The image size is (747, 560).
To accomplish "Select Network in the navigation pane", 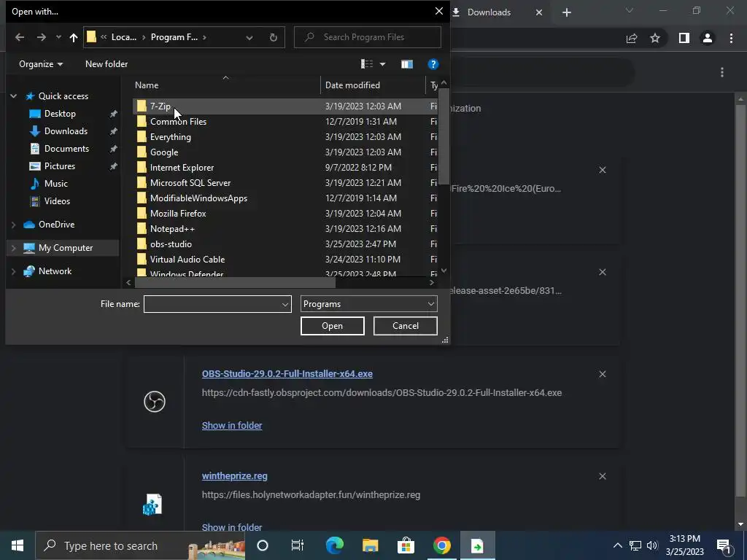I will pos(55,271).
